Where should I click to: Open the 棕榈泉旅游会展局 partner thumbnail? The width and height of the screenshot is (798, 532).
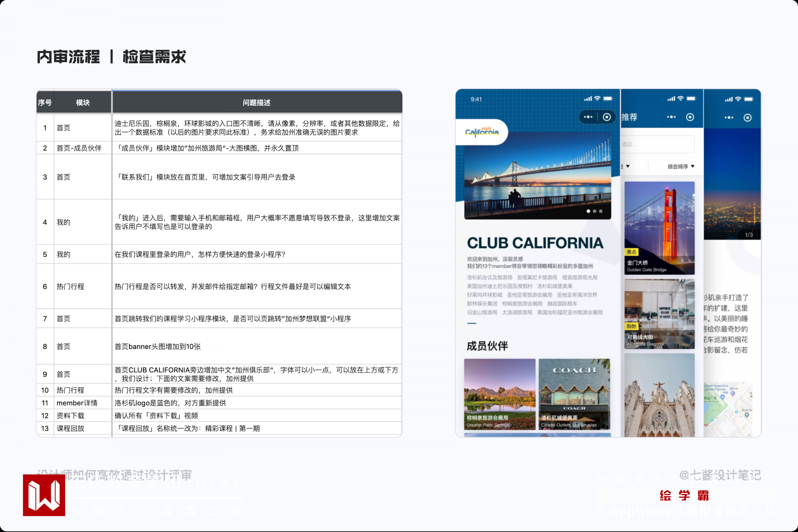[500, 394]
